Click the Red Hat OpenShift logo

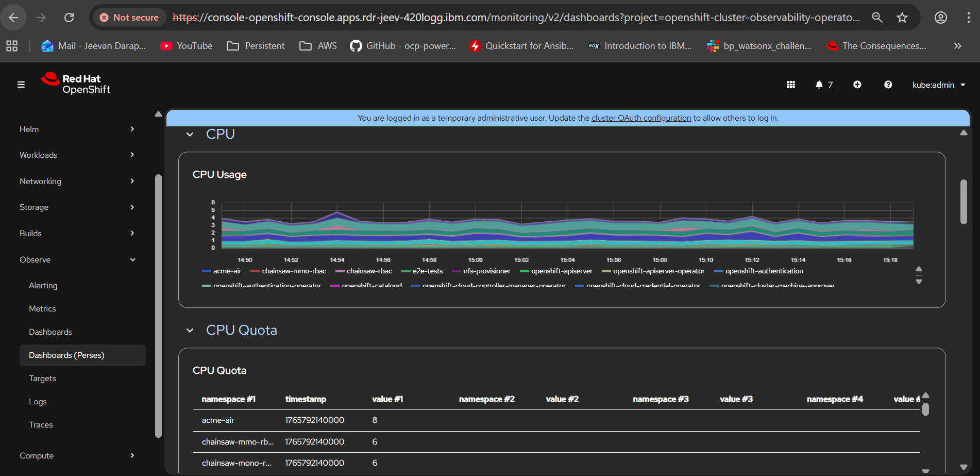coord(76,84)
